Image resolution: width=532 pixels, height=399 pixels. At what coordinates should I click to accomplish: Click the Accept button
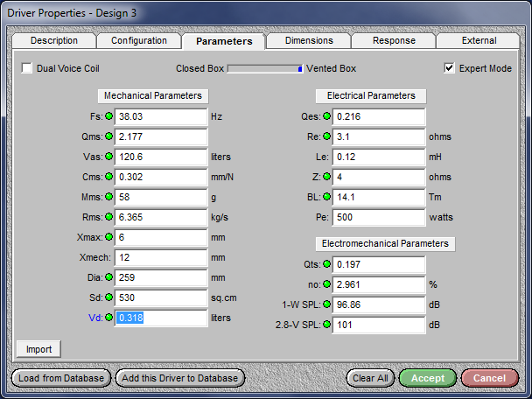tap(428, 378)
